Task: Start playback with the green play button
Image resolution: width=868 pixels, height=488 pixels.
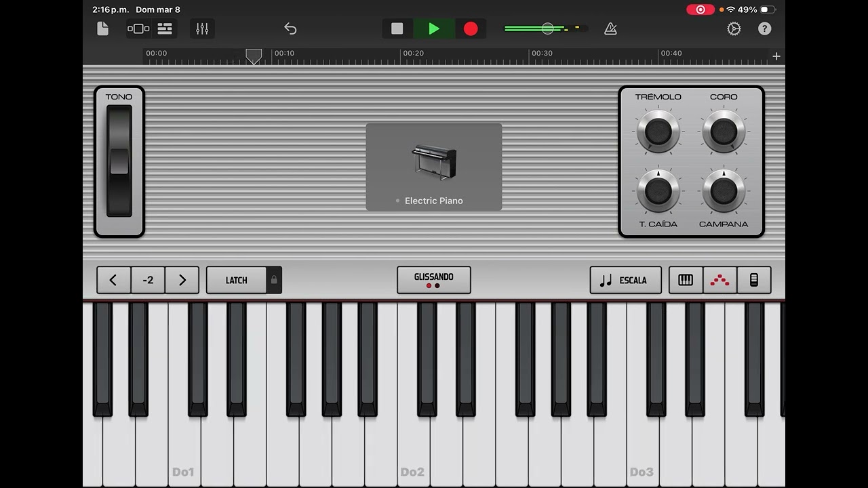Action: (x=434, y=28)
